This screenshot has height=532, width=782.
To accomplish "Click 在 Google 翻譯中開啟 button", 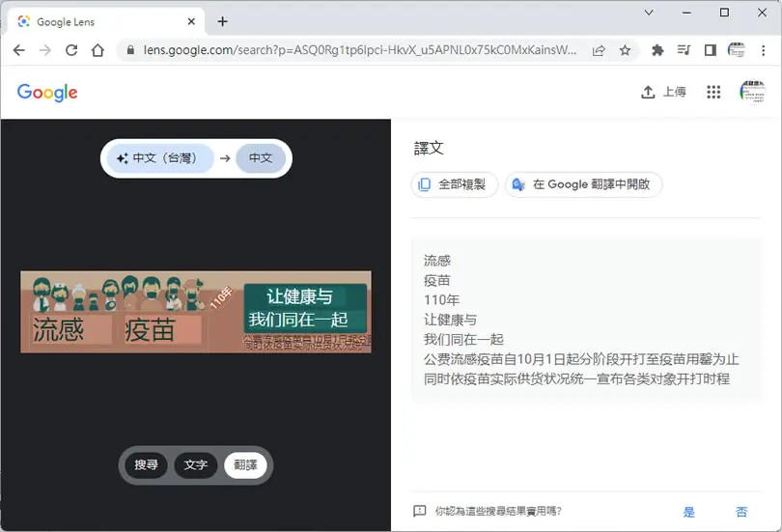I will 583,184.
